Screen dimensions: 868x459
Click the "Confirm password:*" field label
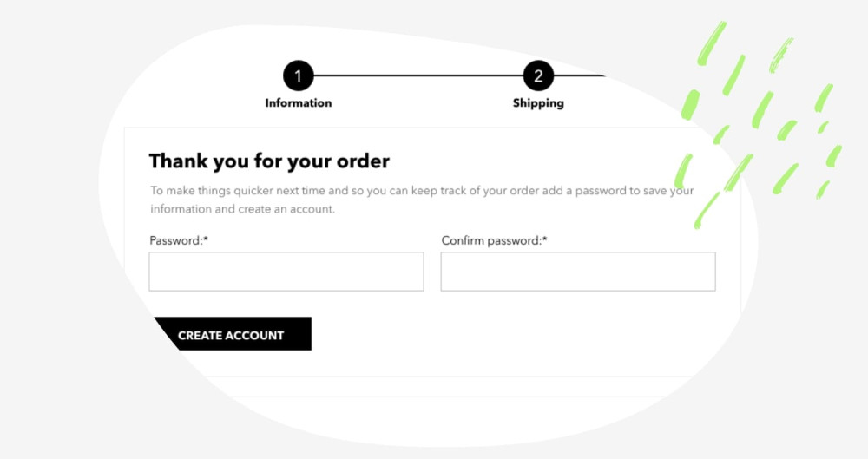pos(494,240)
